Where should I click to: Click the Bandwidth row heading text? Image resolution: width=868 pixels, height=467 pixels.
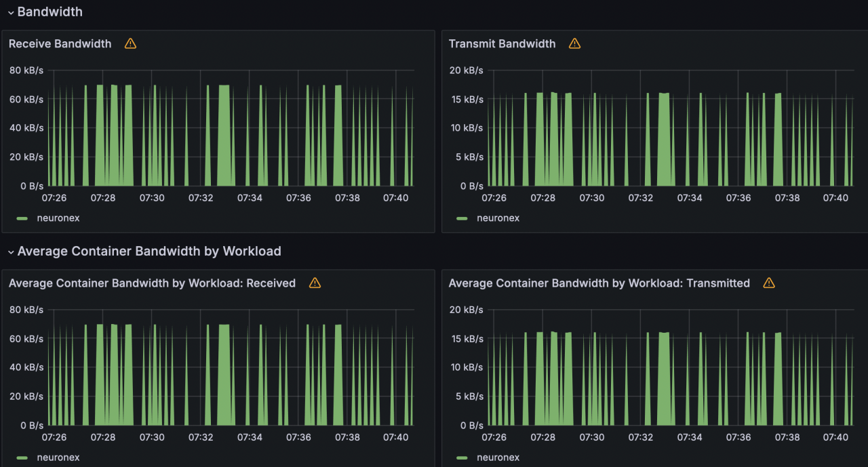[50, 12]
